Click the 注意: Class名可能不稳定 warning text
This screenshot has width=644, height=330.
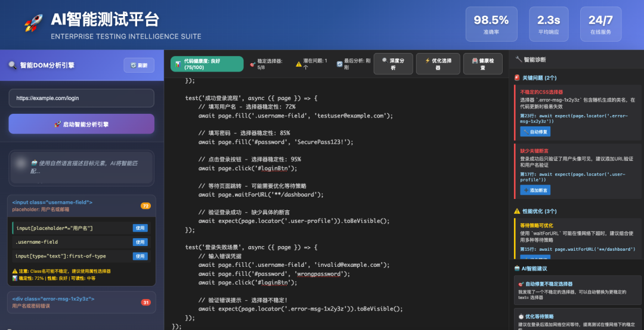pos(61,271)
